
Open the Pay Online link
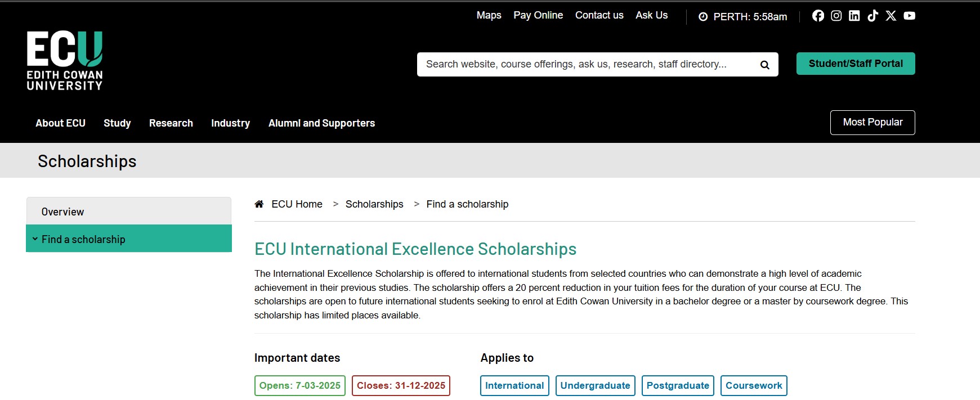538,15
